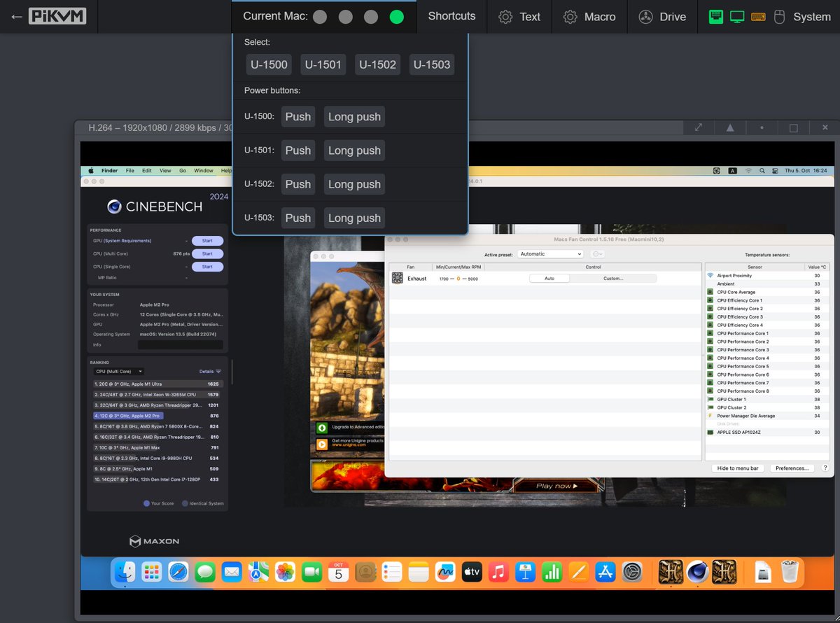
Task: Open Wi-Fi status in macOS menu bar
Action: tap(748, 170)
